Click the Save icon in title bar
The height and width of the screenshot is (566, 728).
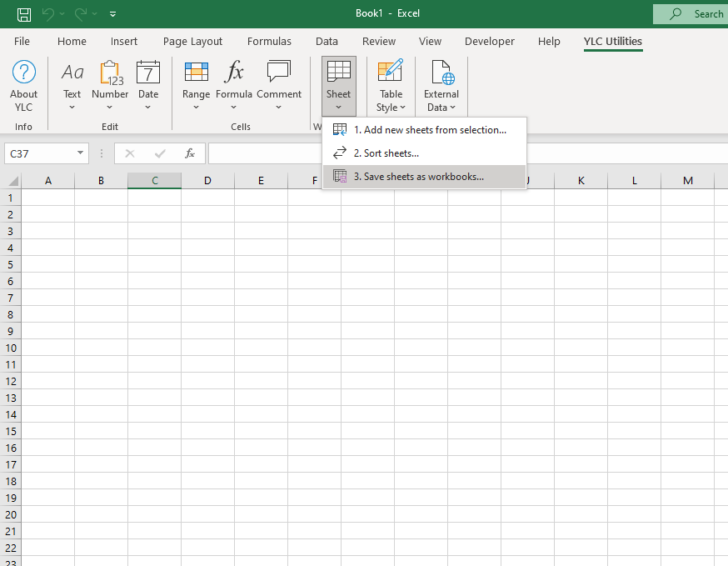tap(24, 14)
